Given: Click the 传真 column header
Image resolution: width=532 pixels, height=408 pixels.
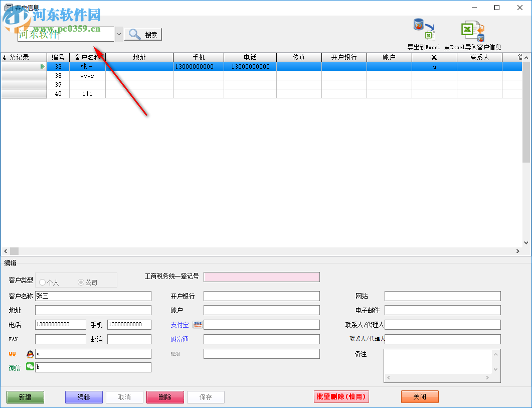Looking at the screenshot, I should click(299, 57).
